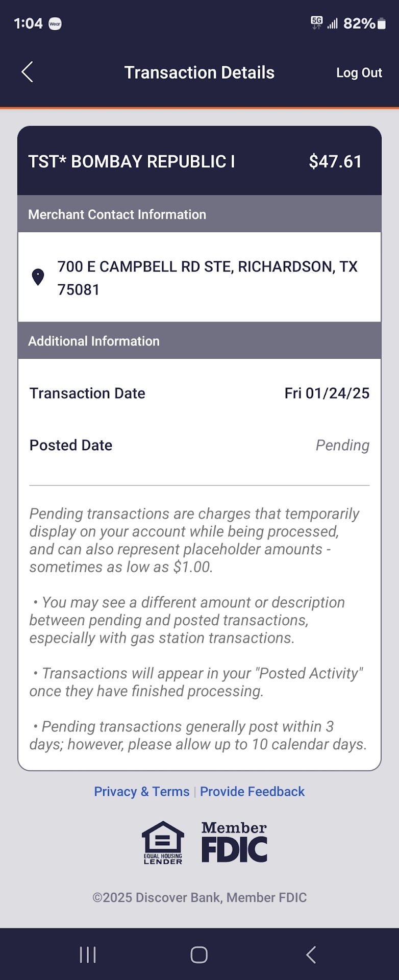This screenshot has width=399, height=980.
Task: Tap the Transaction Date row
Action: (x=199, y=393)
